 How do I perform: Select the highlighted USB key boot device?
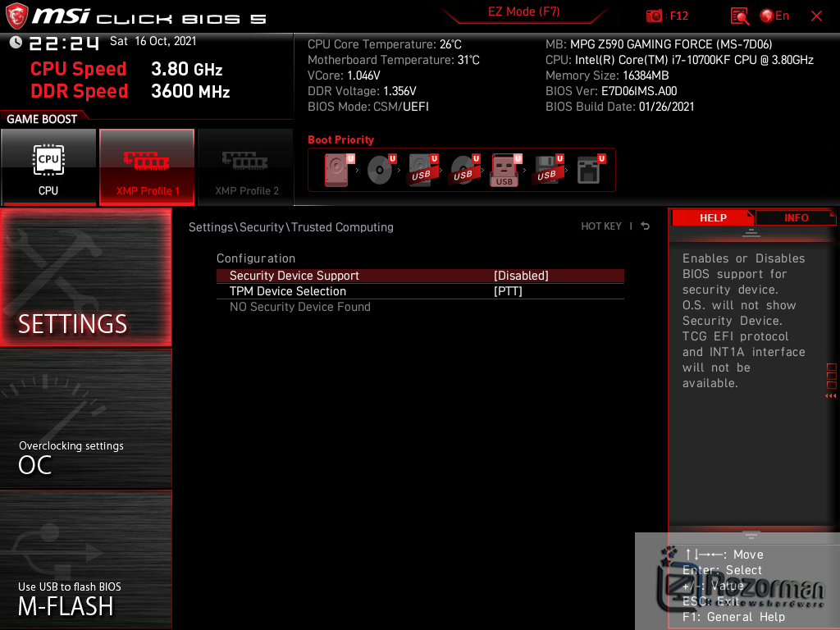click(x=505, y=170)
